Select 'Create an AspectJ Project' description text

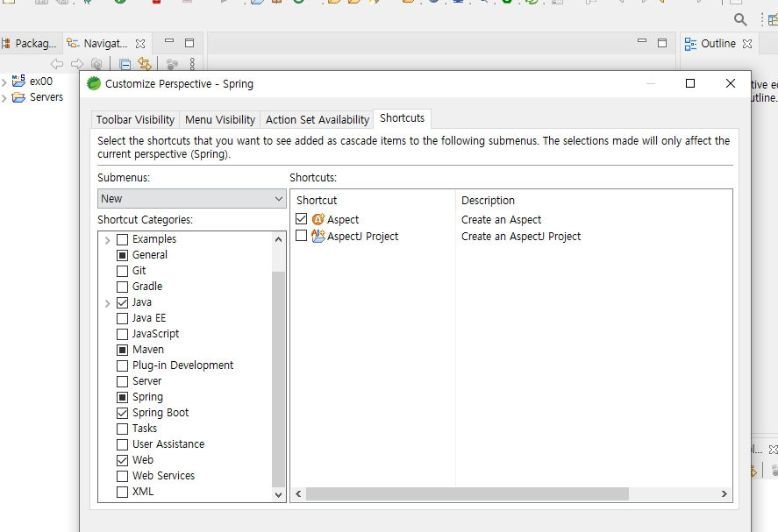521,237
